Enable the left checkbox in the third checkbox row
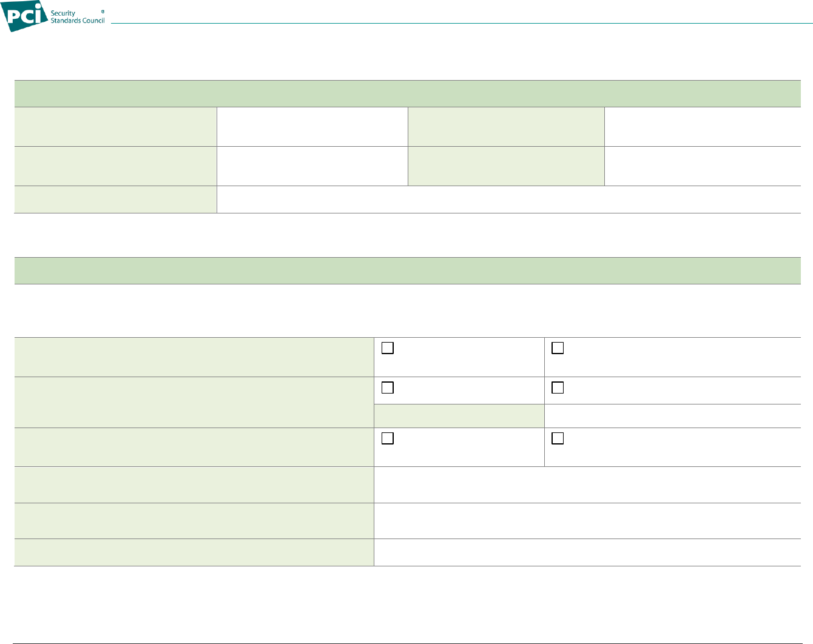813x644 pixels. click(388, 438)
